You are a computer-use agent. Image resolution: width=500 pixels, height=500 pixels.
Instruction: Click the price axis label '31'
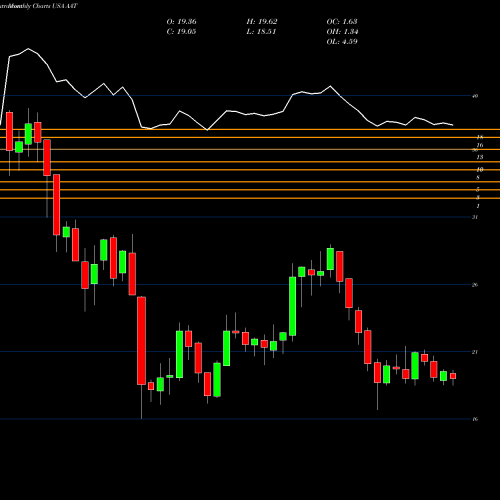tap(475, 217)
